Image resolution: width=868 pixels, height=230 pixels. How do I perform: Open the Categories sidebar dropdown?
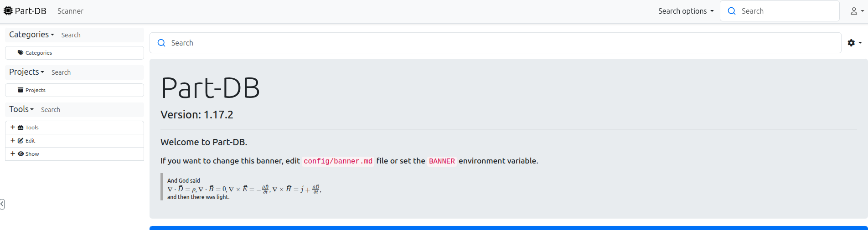coord(31,35)
